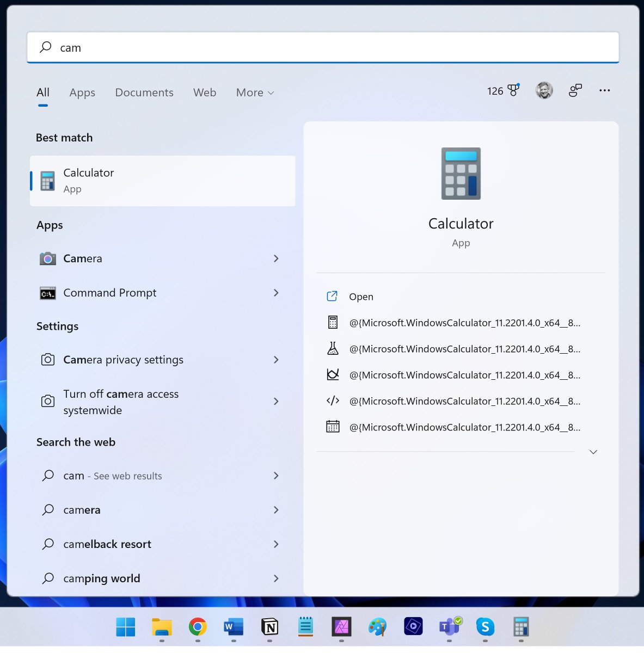
Task: Open File Explorer from the taskbar
Action: coord(162,627)
